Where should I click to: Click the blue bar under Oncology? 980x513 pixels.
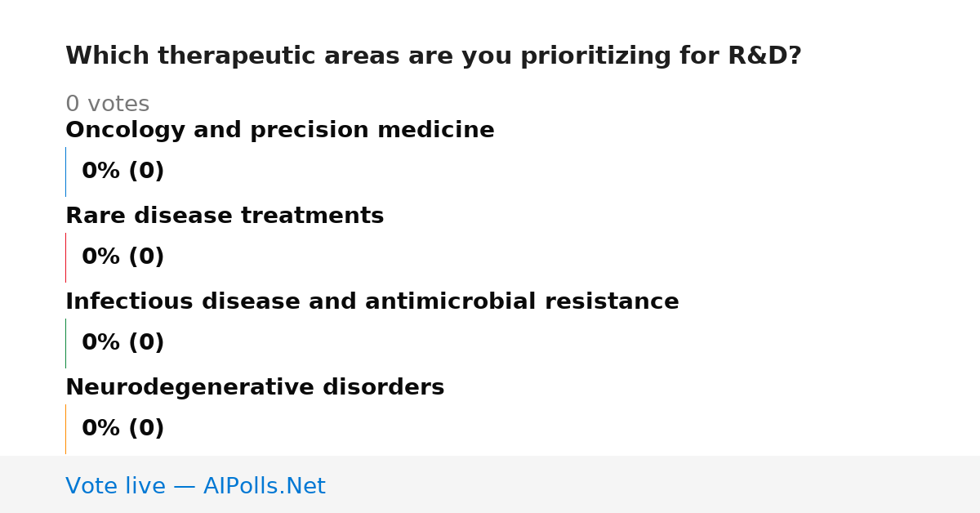(x=65, y=172)
